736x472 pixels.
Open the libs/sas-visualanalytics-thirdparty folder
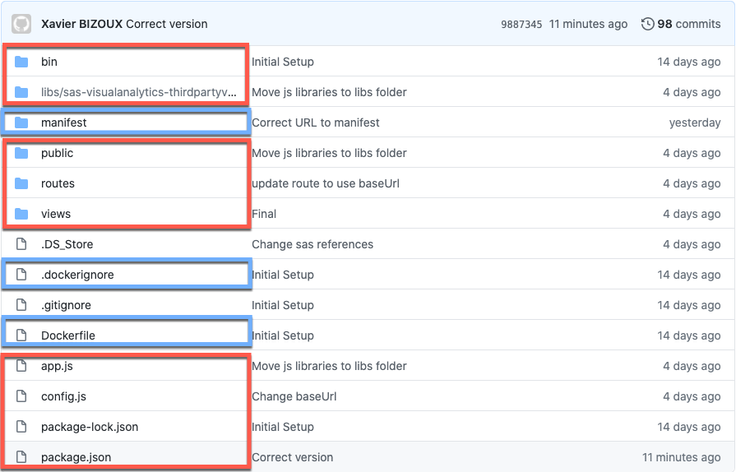[x=140, y=93]
